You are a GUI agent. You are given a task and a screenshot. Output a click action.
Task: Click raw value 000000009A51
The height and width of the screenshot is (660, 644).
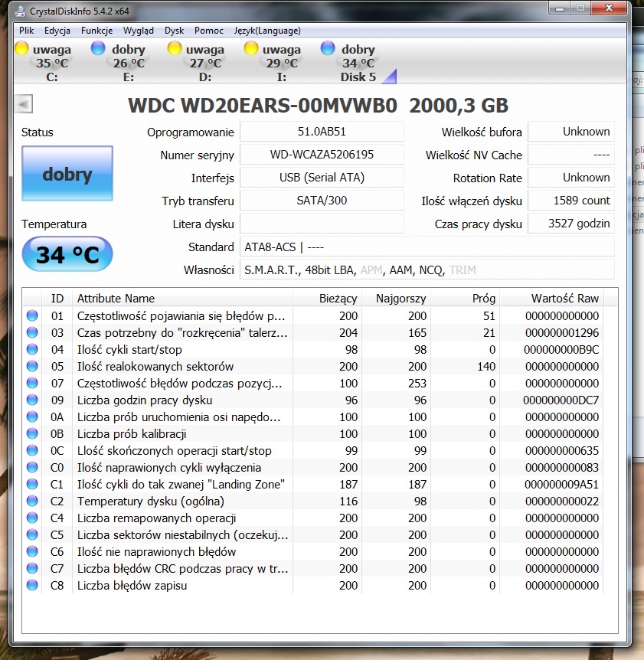point(561,485)
